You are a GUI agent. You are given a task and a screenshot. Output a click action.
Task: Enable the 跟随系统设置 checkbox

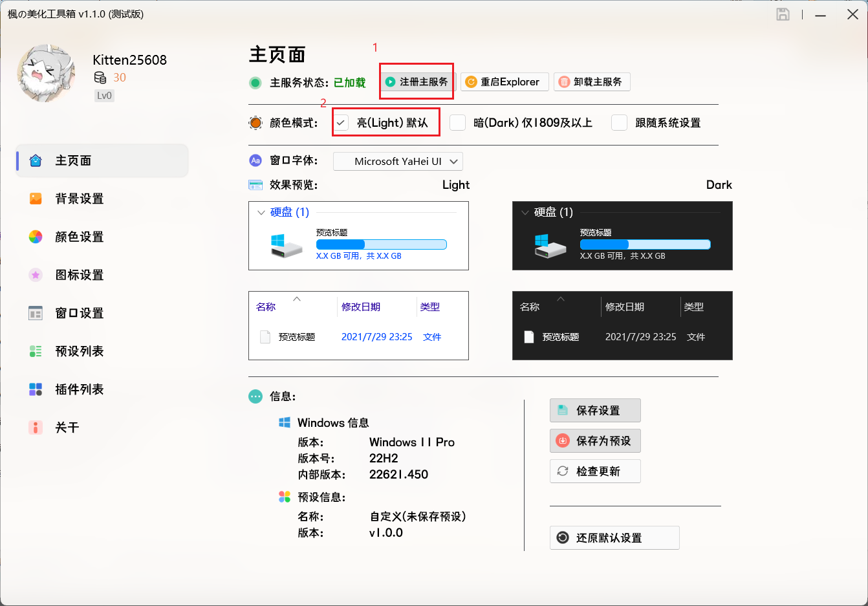pos(620,123)
